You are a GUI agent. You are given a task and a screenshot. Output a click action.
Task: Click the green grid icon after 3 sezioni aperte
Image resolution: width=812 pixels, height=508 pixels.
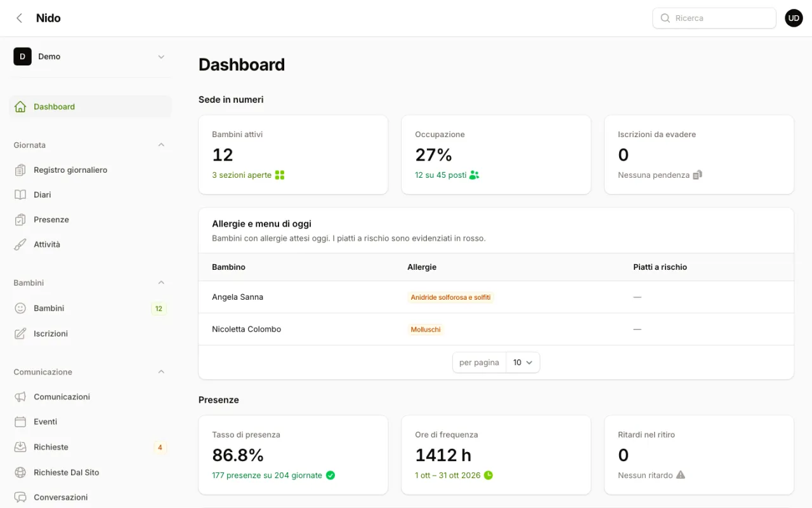click(280, 175)
